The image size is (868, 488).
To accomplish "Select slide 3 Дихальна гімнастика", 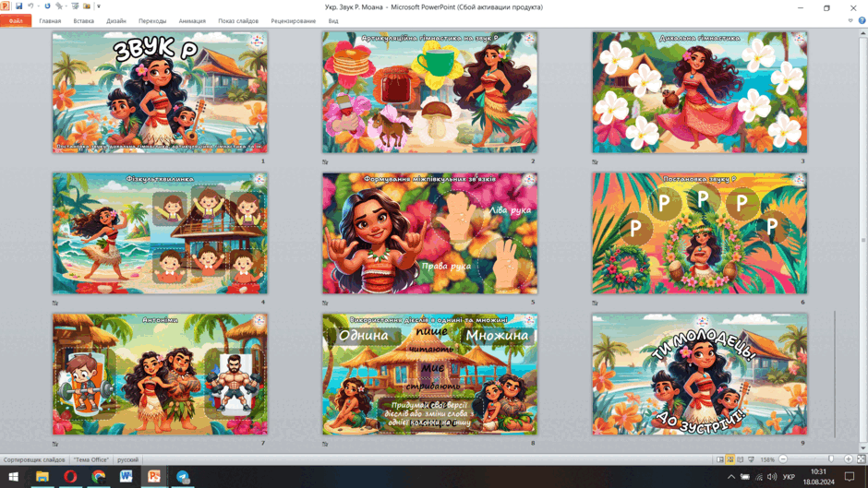I will click(x=700, y=92).
